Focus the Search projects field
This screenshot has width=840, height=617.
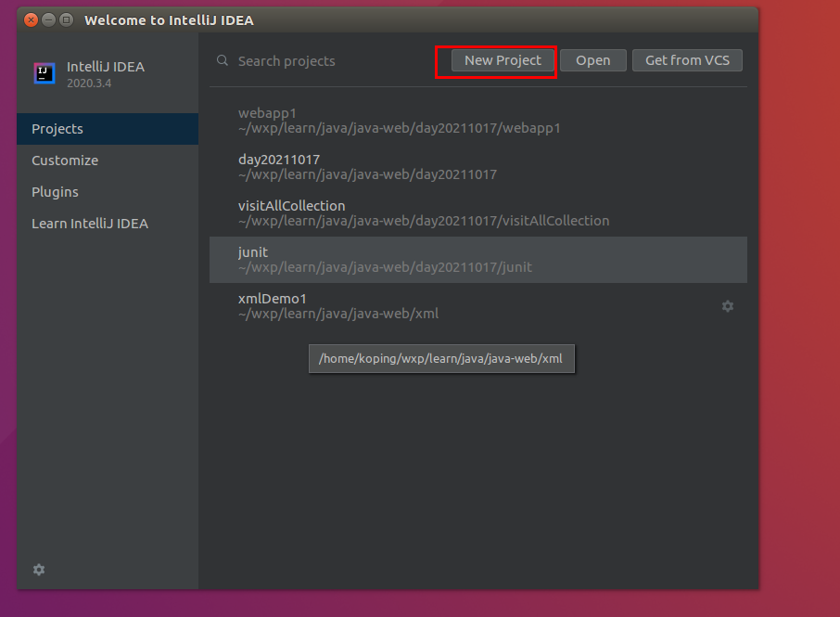tap(332, 61)
